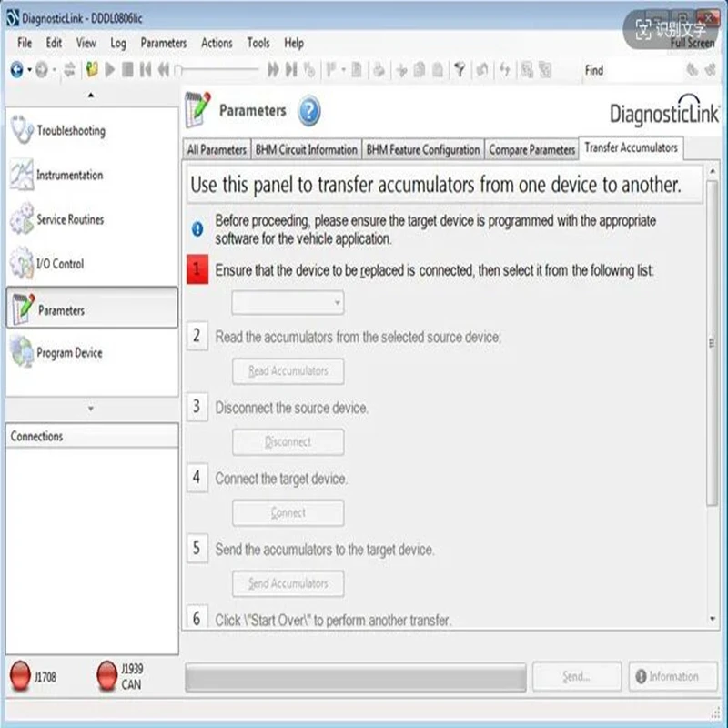Click the lightning bolt toolbar icon
This screenshot has height=728, width=728.
(x=505, y=70)
